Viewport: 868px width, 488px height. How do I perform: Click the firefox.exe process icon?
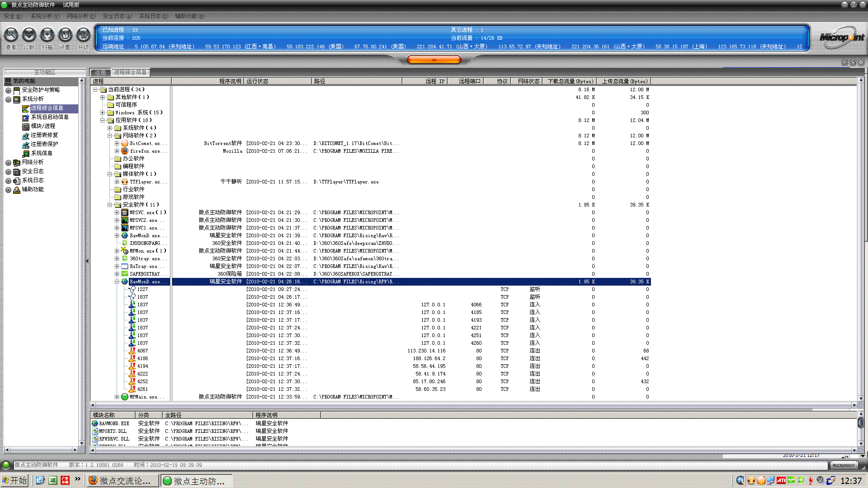[x=125, y=151]
